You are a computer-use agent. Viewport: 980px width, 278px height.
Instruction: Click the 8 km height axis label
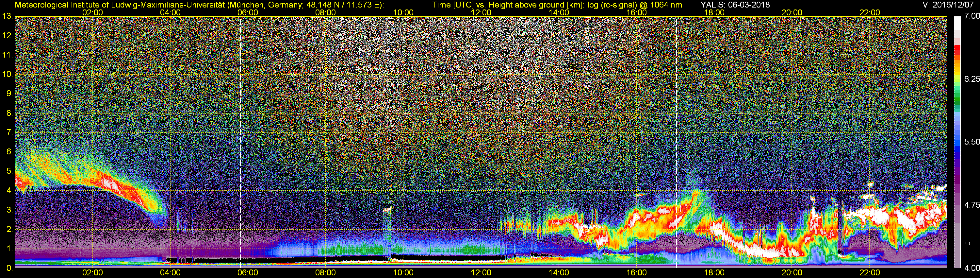9,113
